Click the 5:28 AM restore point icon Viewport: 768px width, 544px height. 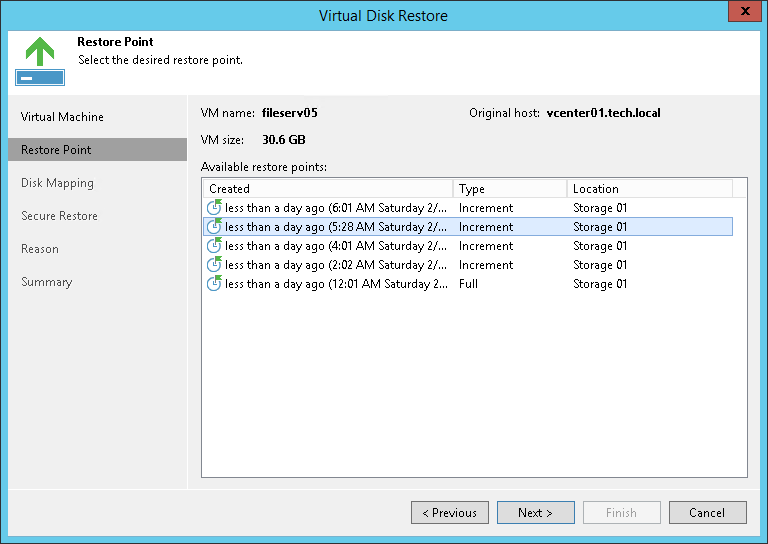pos(213,227)
